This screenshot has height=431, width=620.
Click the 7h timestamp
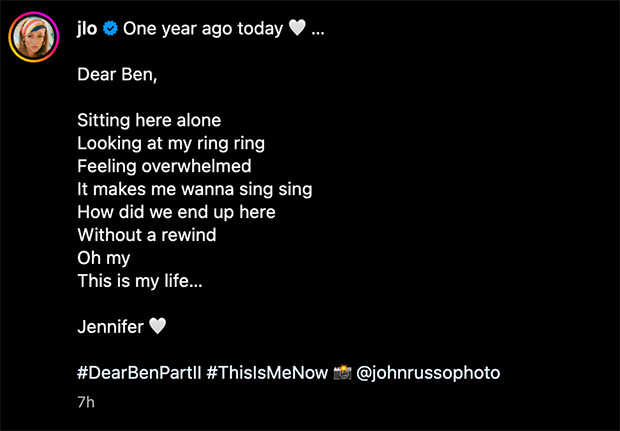click(86, 402)
